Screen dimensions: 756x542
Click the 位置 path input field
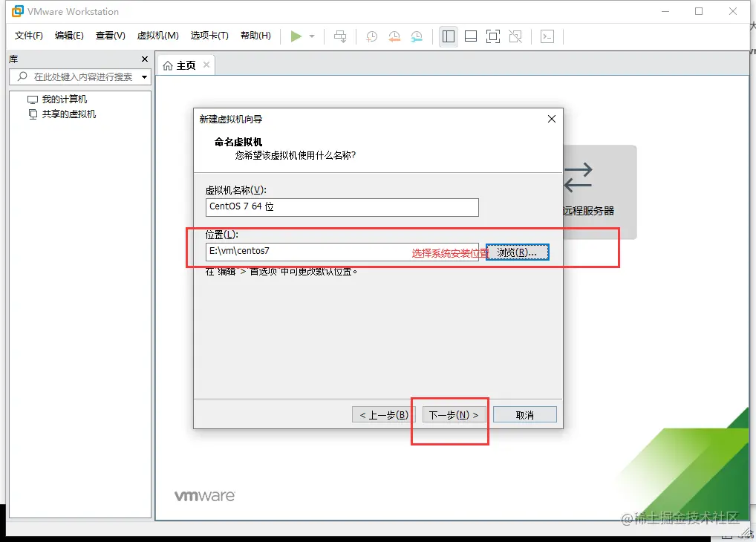point(342,252)
